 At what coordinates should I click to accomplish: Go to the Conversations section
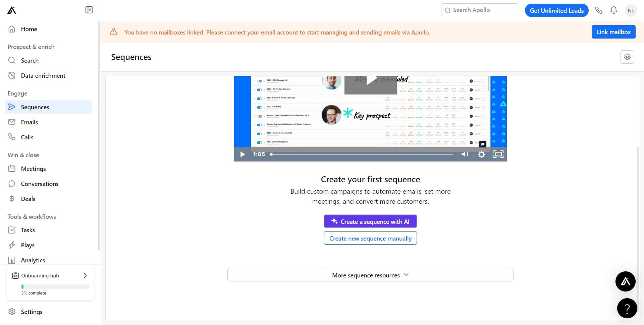point(40,184)
